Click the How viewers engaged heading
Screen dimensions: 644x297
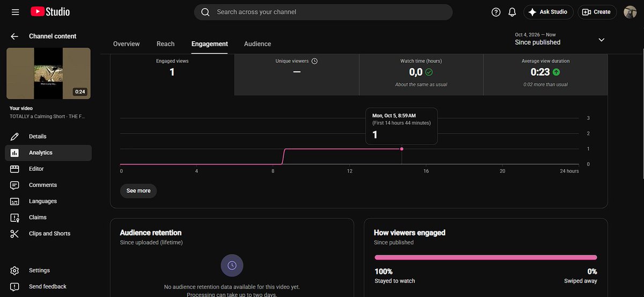(409, 233)
